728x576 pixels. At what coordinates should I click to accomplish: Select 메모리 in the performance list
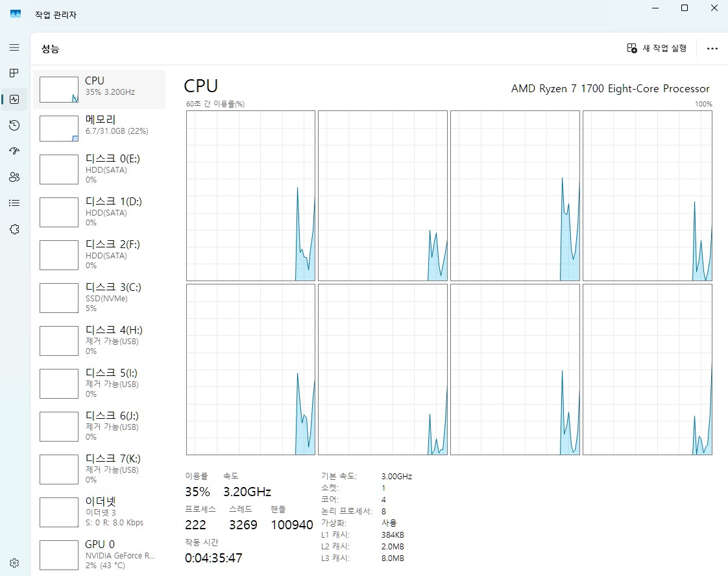(x=99, y=129)
